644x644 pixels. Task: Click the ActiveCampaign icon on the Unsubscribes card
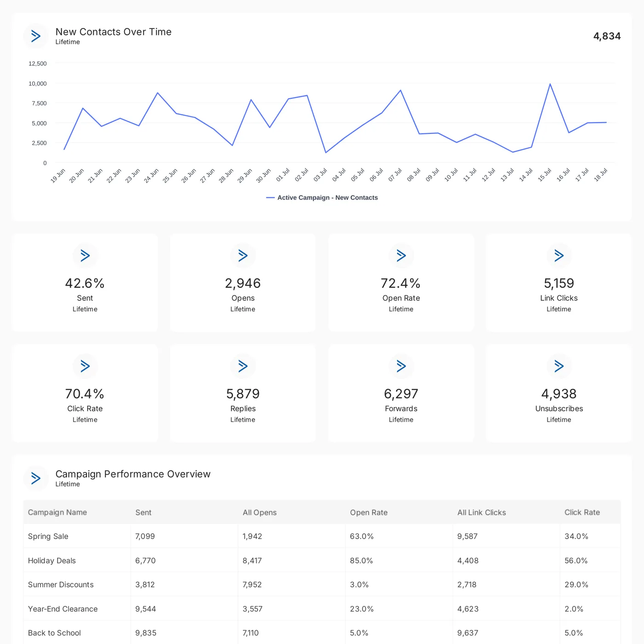tap(559, 366)
